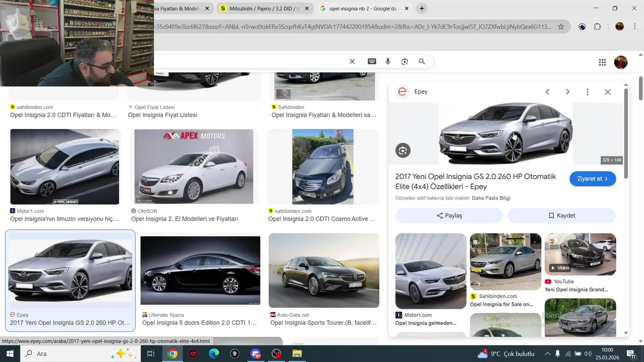This screenshot has width=644, height=362.
Task: Close the Epey image preview panel
Action: 608,92
